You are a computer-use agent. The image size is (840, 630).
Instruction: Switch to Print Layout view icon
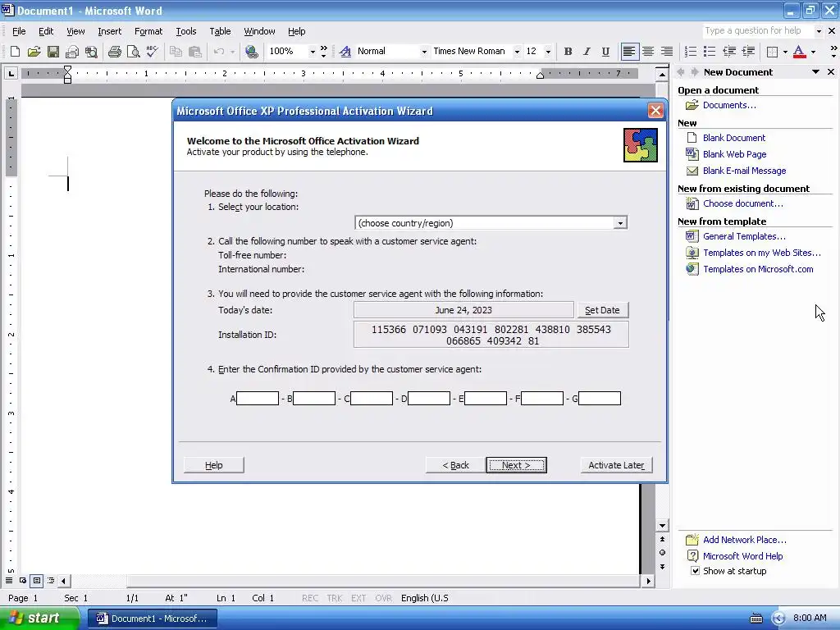(36, 580)
